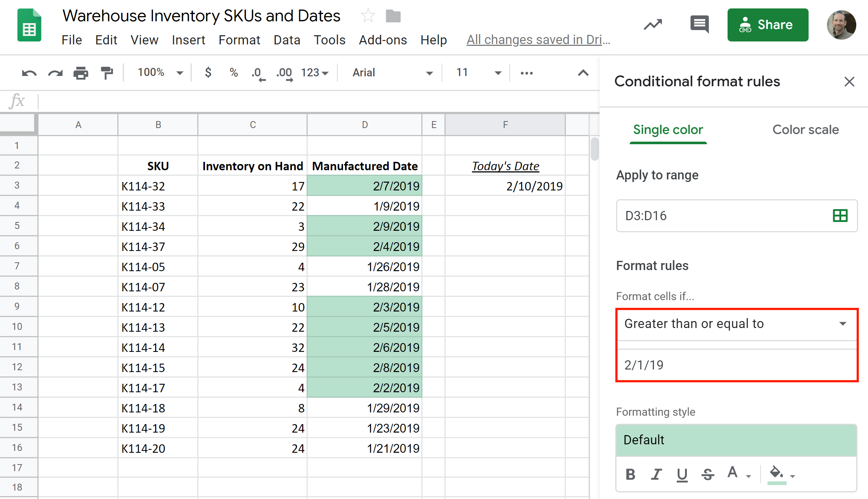
Task: Edit the 2/1/19 condition value field
Action: tap(736, 365)
